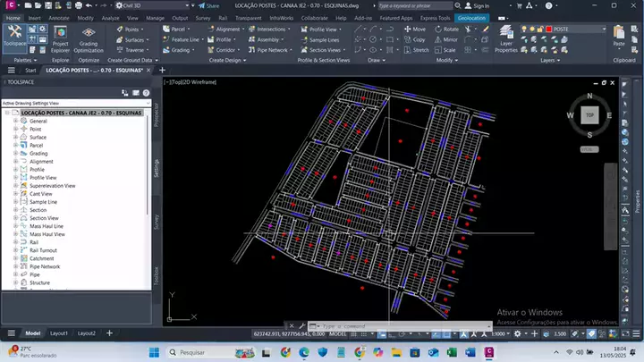Image resolution: width=644 pixels, height=362 pixels.
Task: Open the Feature Line dropdown
Action: pos(182,40)
